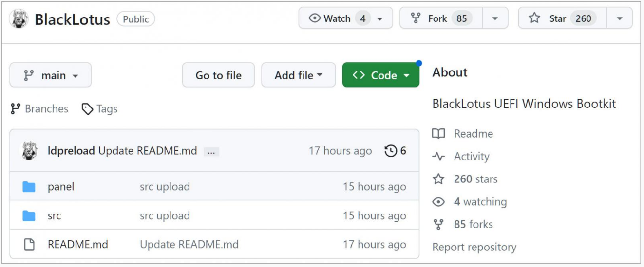Expand commit message ellipsis button
Image resolution: width=644 pixels, height=267 pixels.
211,152
